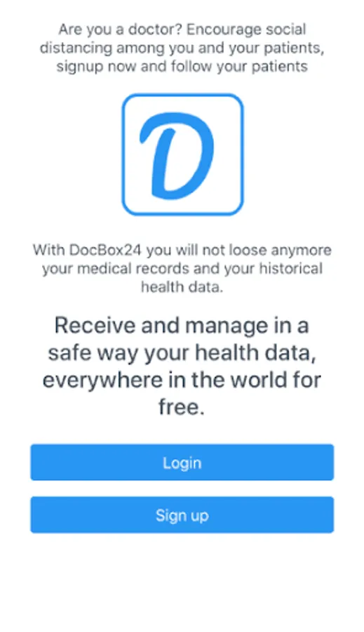Click the word 'DocBox24' in the description

point(105,250)
